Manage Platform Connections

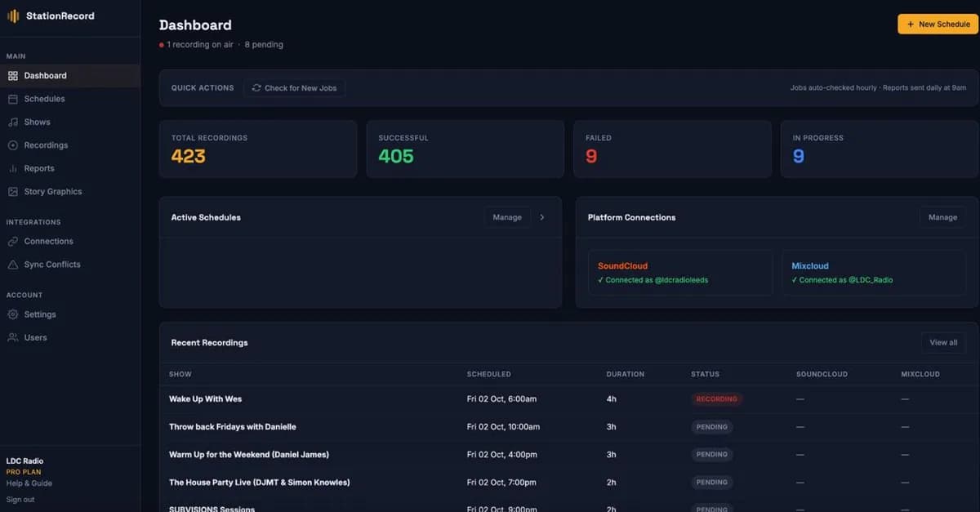(942, 217)
